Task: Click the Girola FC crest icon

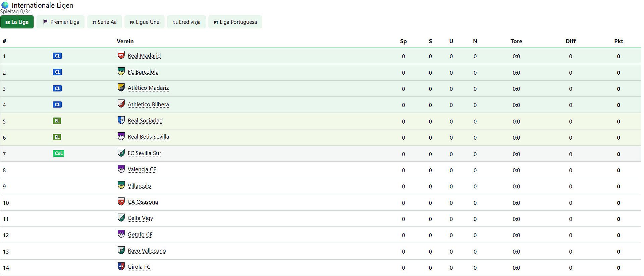Action: pos(121,266)
